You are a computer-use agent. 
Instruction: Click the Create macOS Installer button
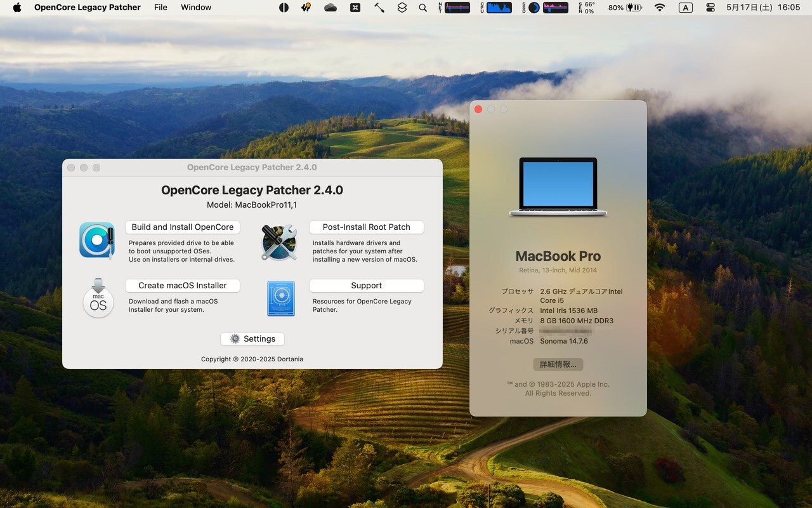tap(183, 286)
